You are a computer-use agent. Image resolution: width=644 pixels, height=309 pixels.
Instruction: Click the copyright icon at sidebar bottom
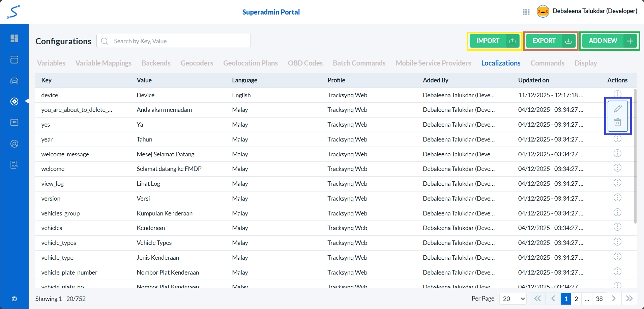pos(14,299)
